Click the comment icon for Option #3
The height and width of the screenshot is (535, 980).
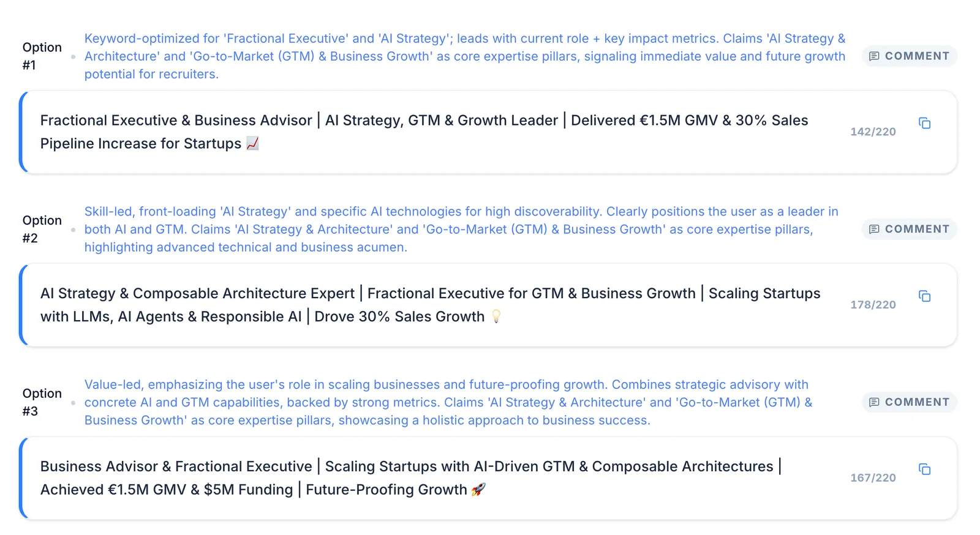coord(874,402)
